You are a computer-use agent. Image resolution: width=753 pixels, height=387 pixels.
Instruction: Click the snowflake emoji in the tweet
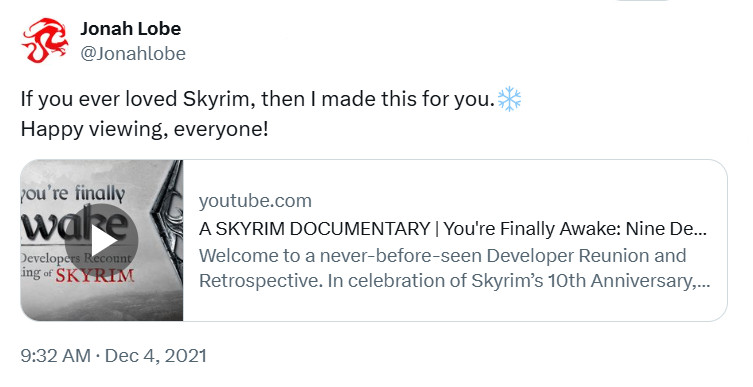509,99
